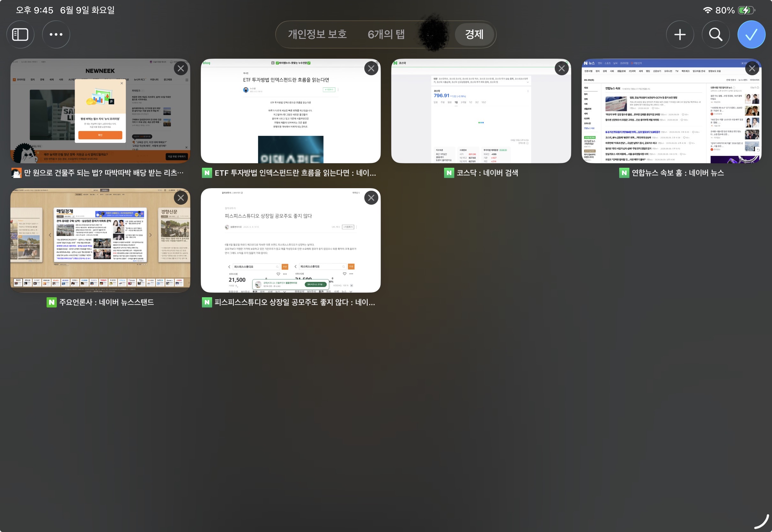772x532 pixels.
Task: Click the Naver favicon beside ETF 투자방법 title
Action: click(x=207, y=173)
